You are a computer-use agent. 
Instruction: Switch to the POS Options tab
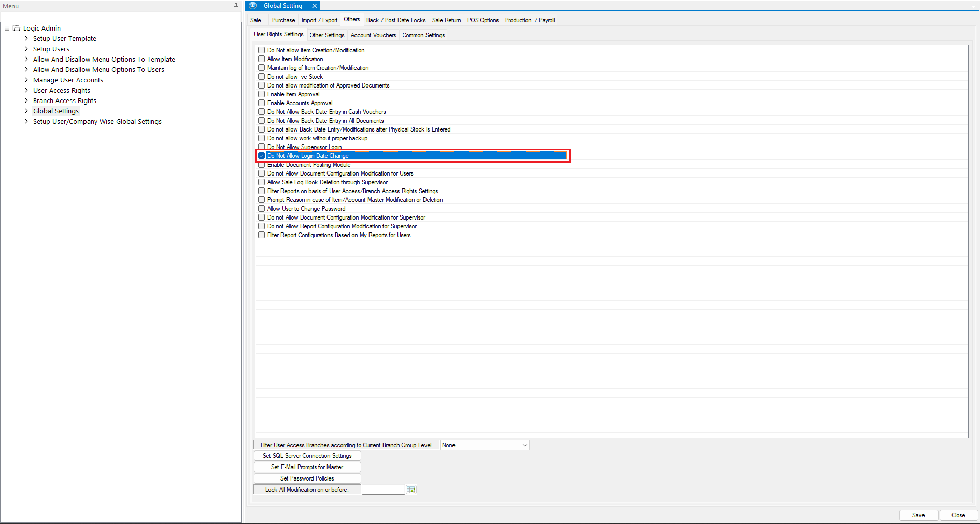(482, 20)
